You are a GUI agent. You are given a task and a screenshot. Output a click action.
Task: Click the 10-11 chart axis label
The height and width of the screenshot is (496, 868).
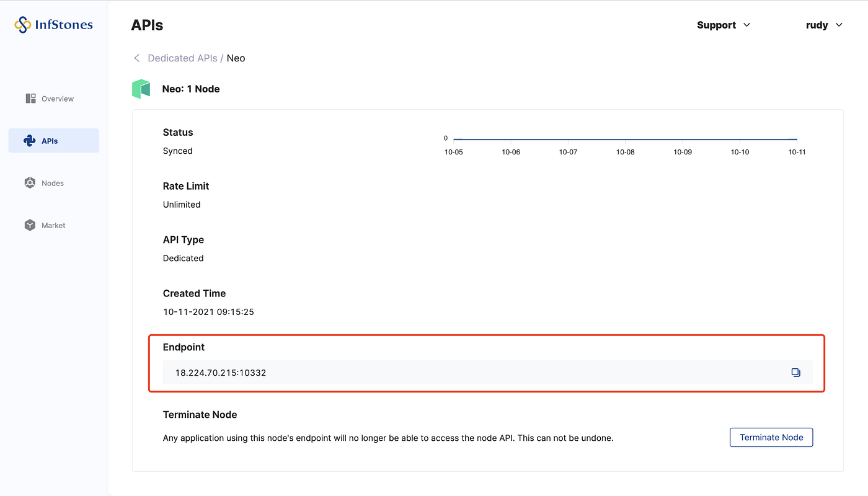pyautogui.click(x=797, y=152)
